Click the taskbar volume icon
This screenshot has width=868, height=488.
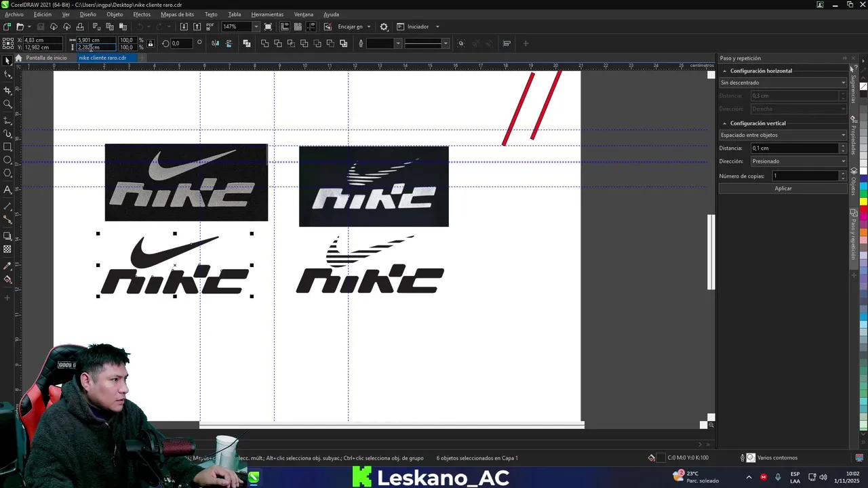tap(823, 477)
